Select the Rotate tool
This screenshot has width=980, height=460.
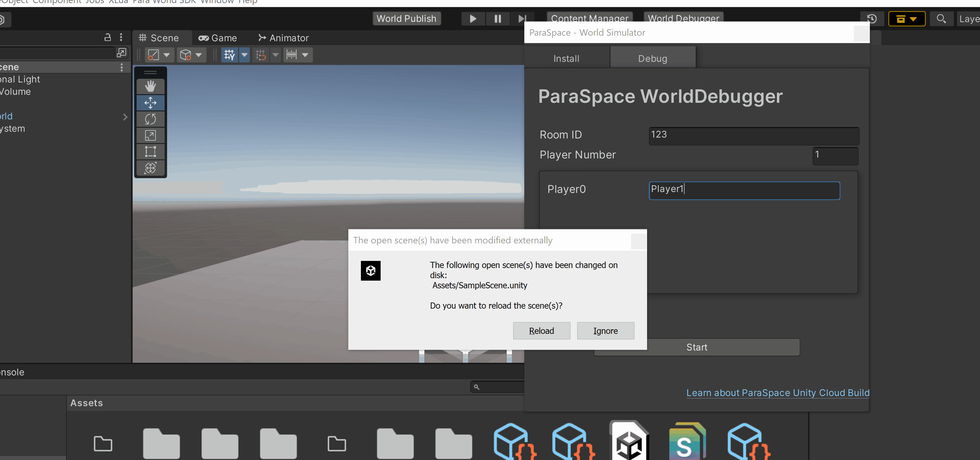[150, 119]
